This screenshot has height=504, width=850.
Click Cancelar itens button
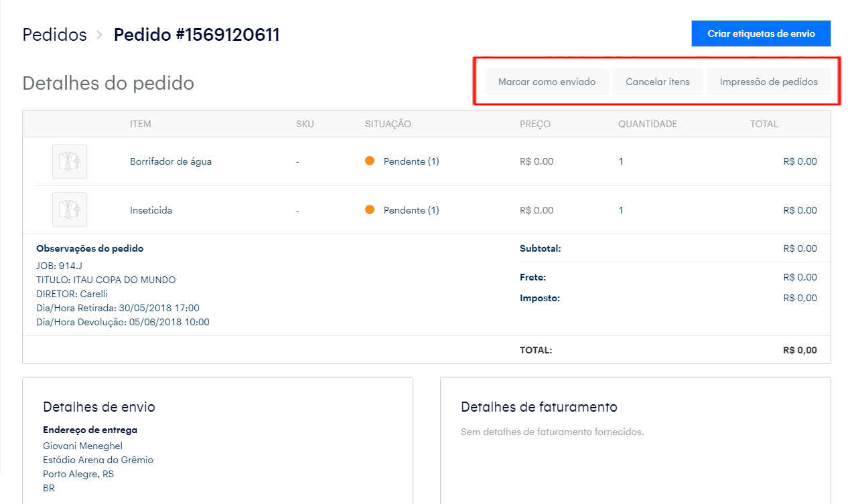click(x=657, y=82)
